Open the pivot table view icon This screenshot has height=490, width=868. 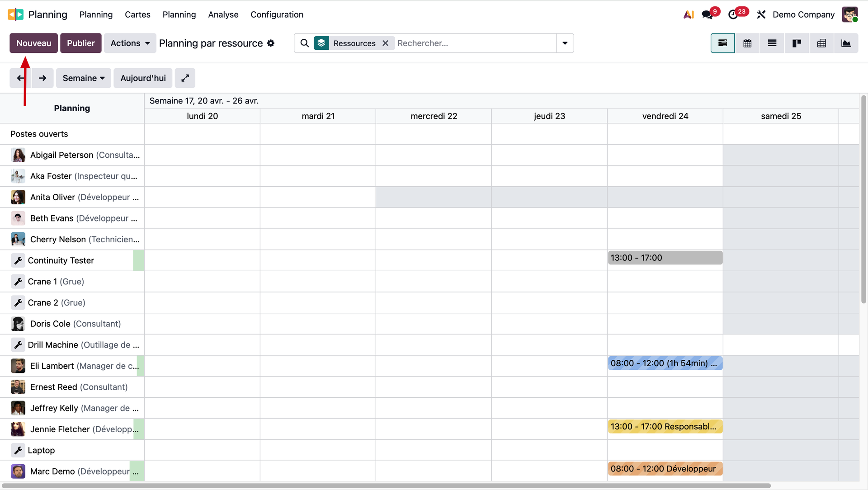(x=821, y=43)
